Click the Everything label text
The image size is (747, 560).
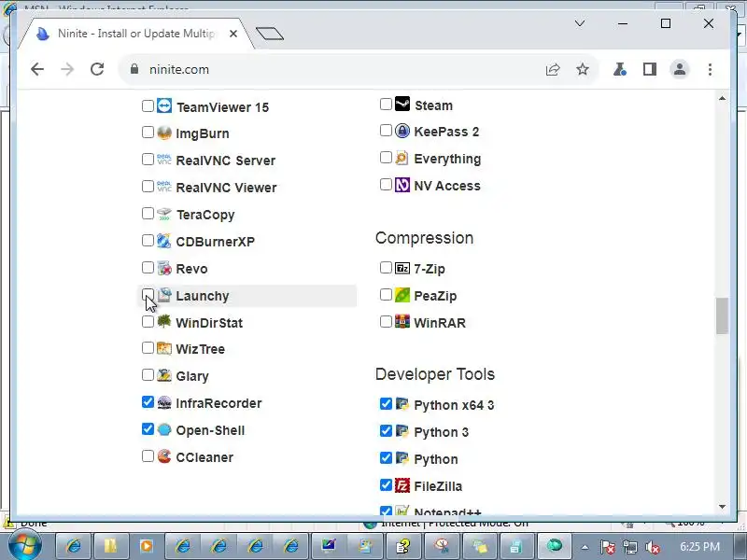coord(447,159)
